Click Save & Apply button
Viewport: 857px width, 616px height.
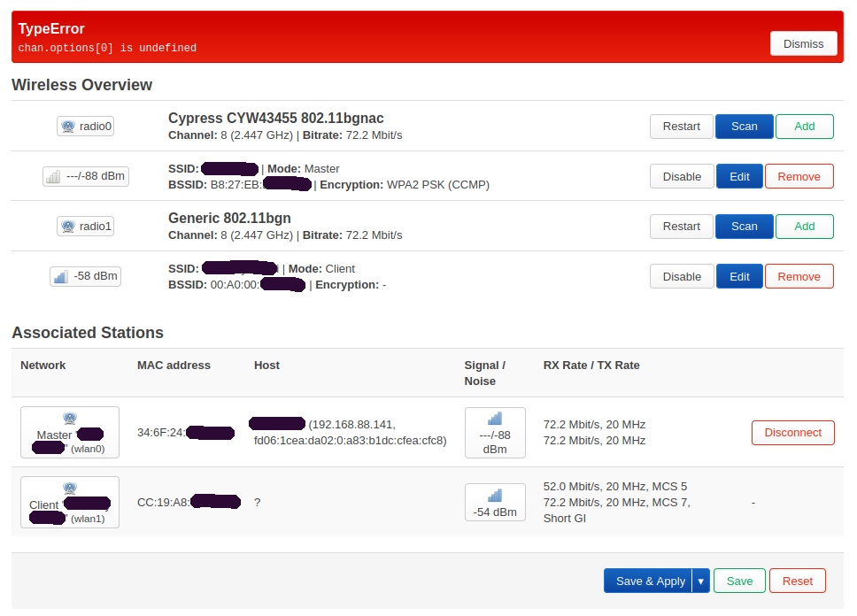coord(648,581)
